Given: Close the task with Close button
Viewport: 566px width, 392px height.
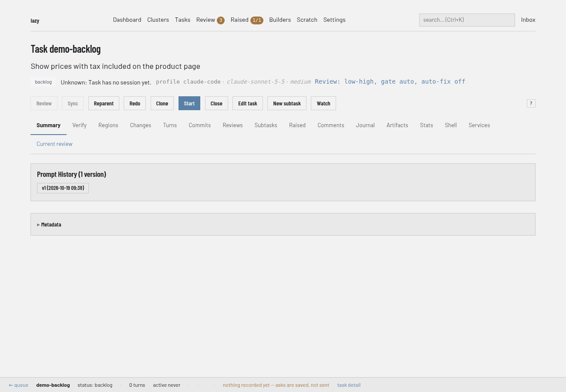Looking at the screenshot, I should [x=216, y=103].
